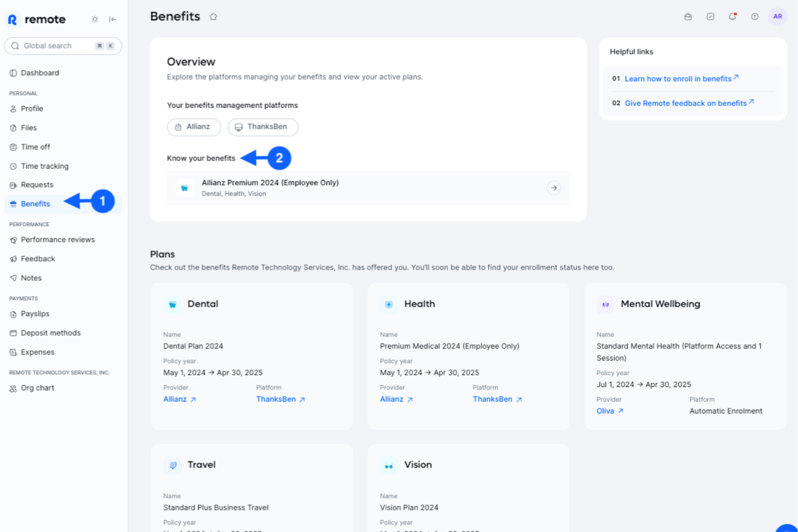Select the ThanksBen platform chip

tap(263, 127)
